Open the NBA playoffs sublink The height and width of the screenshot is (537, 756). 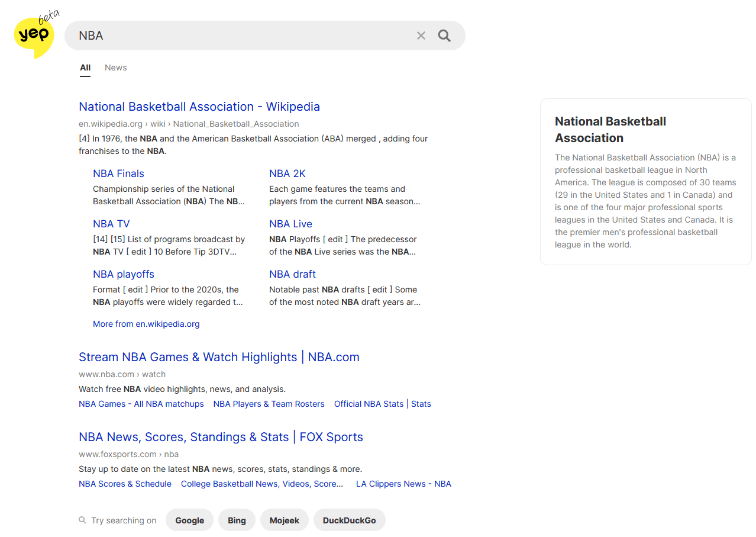(x=124, y=274)
